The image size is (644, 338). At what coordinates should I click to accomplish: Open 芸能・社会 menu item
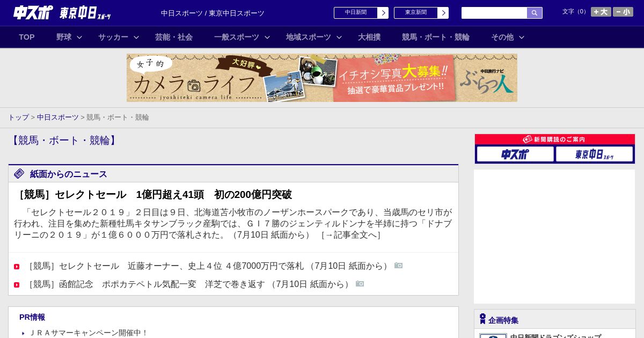(x=174, y=37)
